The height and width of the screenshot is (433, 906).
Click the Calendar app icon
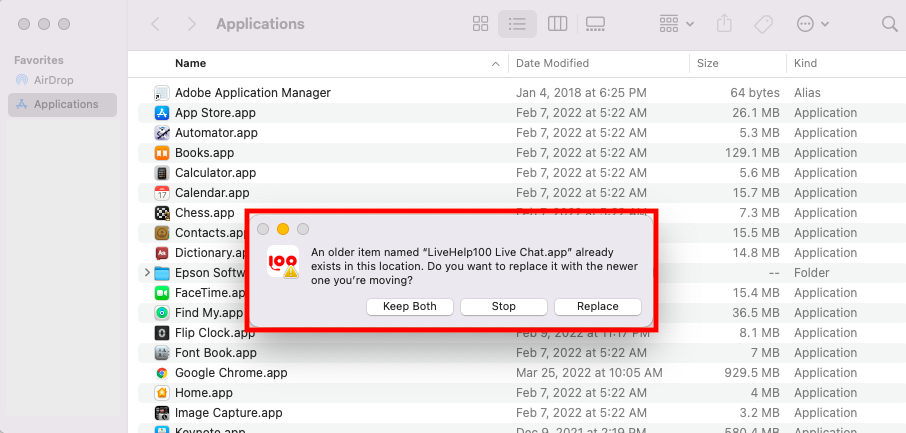point(162,193)
